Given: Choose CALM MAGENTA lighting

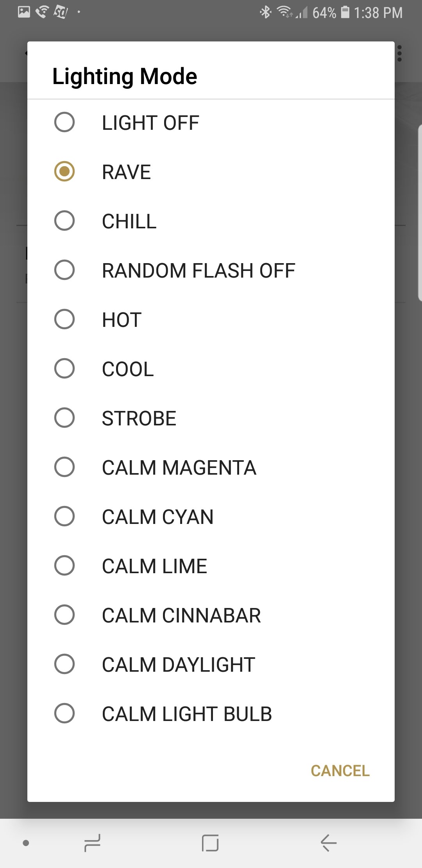Looking at the screenshot, I should pyautogui.click(x=64, y=467).
